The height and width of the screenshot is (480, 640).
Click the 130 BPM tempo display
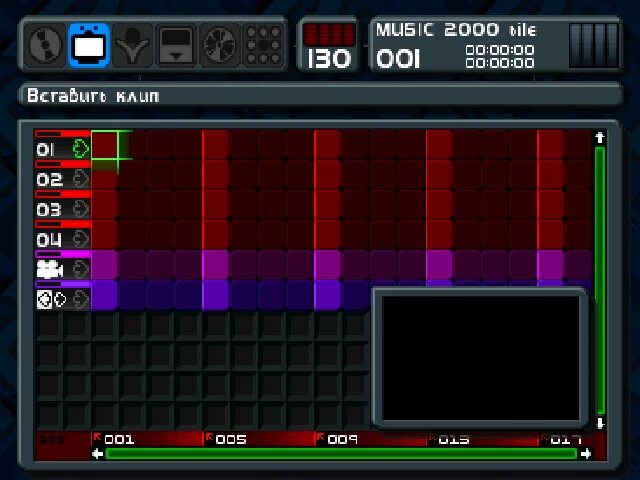tap(329, 59)
